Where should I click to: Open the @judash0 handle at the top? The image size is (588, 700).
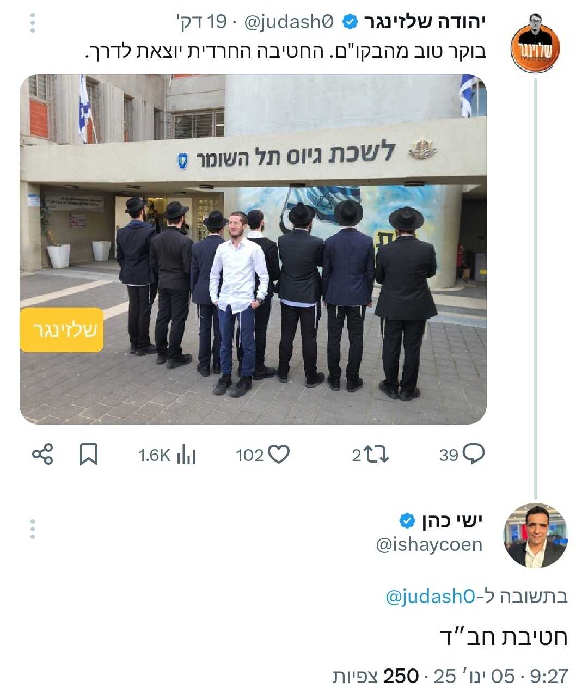[289, 22]
